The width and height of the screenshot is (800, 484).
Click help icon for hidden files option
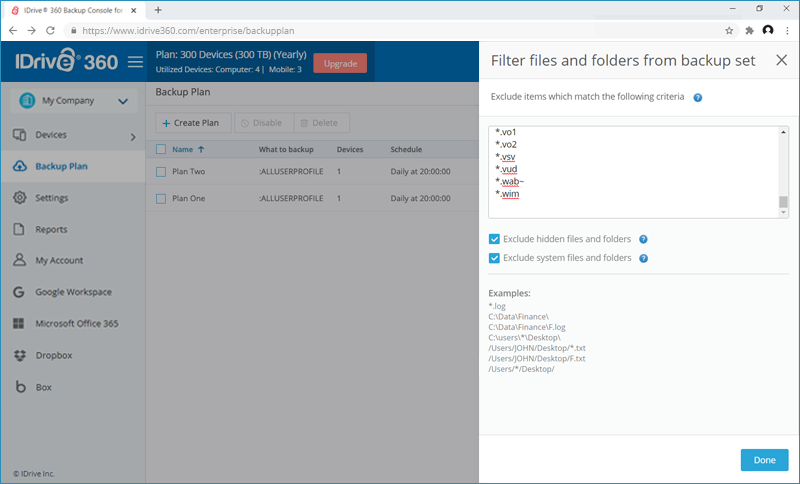[643, 240]
